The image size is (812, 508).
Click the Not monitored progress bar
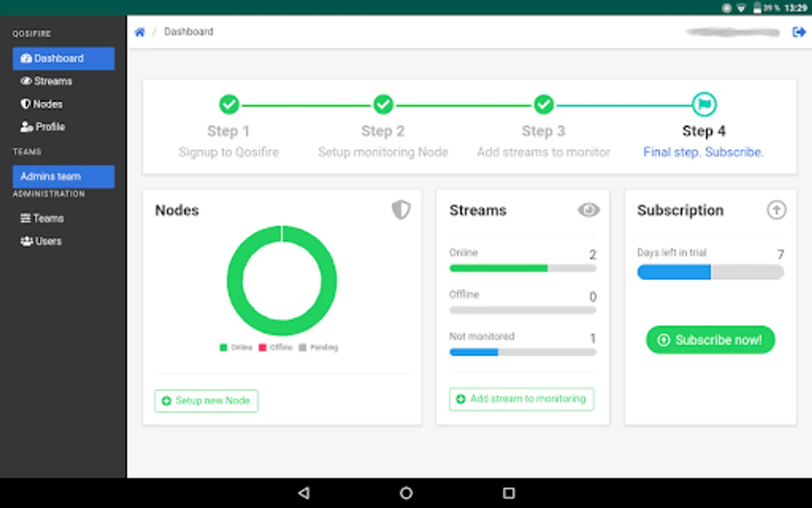pyautogui.click(x=523, y=352)
